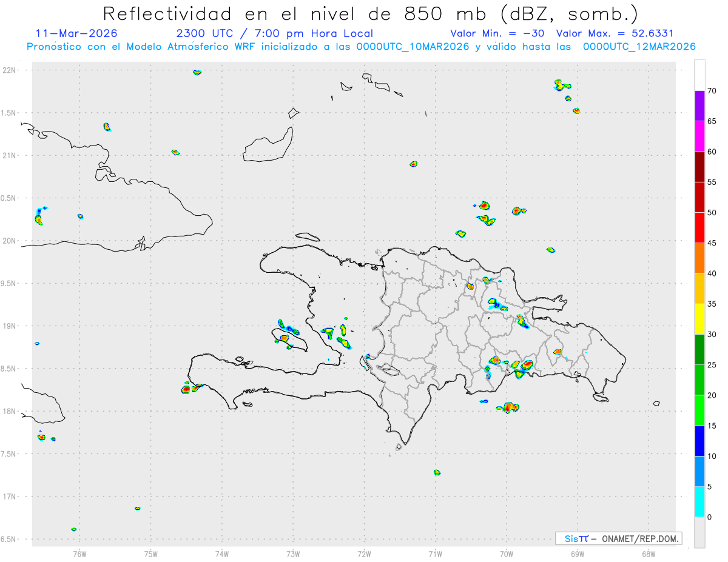Click the '17N' latitude label

(10, 497)
